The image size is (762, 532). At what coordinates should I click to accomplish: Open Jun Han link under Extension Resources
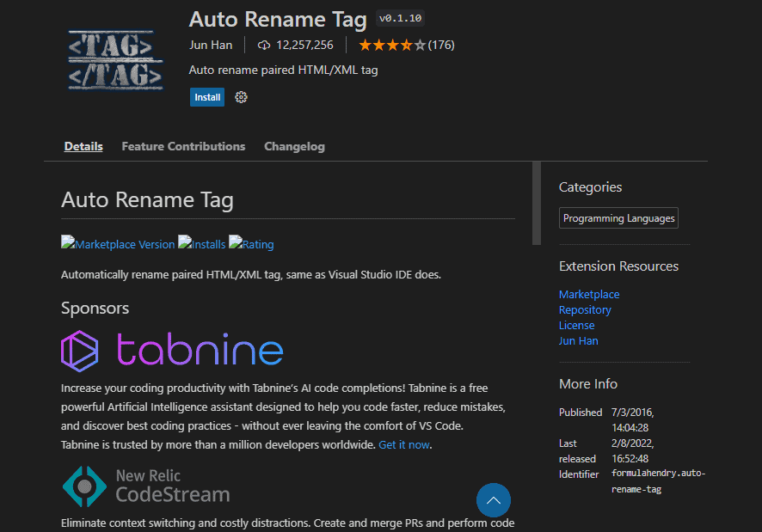(x=578, y=341)
